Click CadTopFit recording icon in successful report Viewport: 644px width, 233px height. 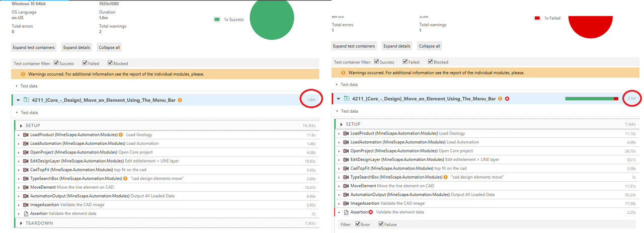[x=26, y=170]
